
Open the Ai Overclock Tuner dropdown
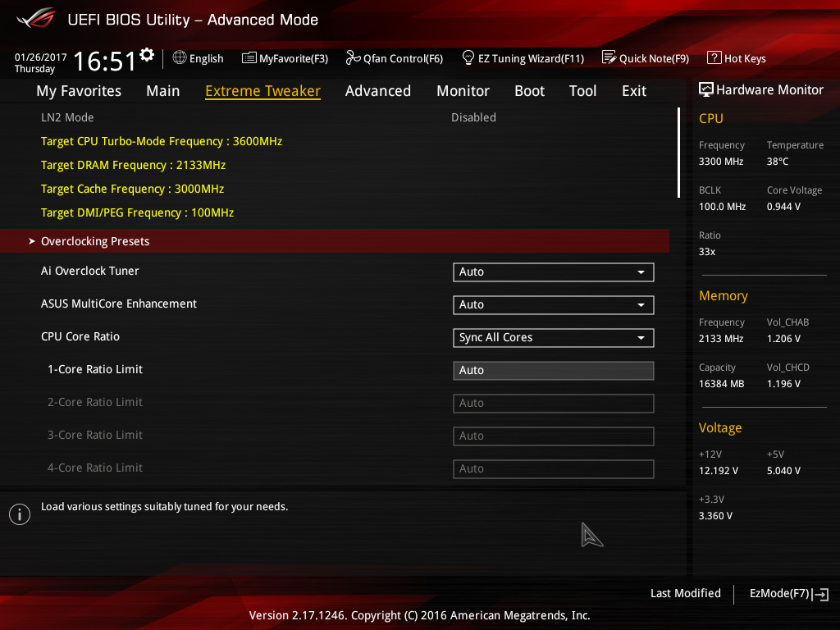tap(554, 272)
